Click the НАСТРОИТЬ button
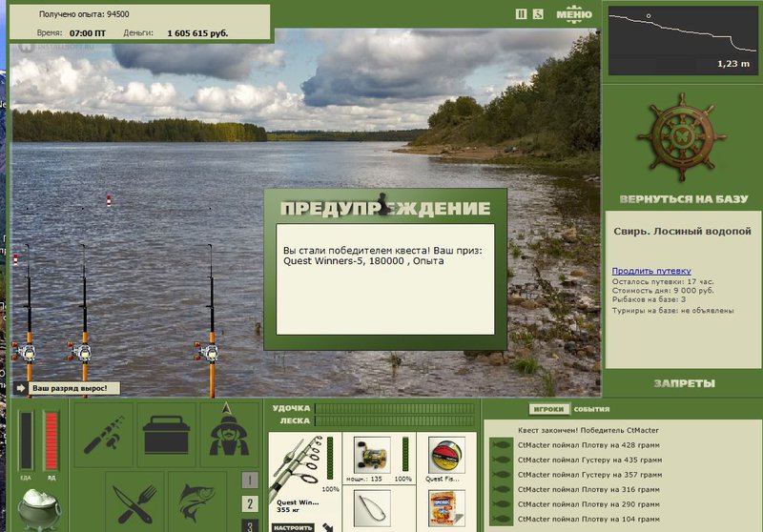 (x=293, y=527)
